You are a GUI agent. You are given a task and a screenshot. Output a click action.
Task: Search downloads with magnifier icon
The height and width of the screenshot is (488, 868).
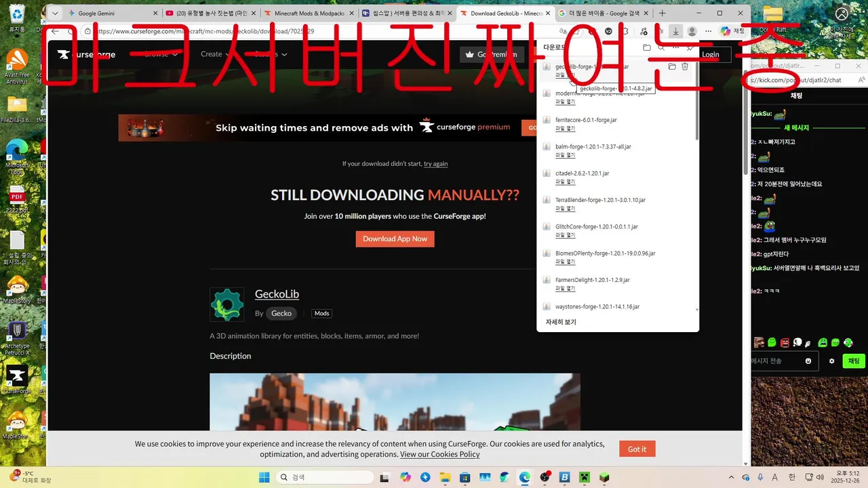[661, 47]
